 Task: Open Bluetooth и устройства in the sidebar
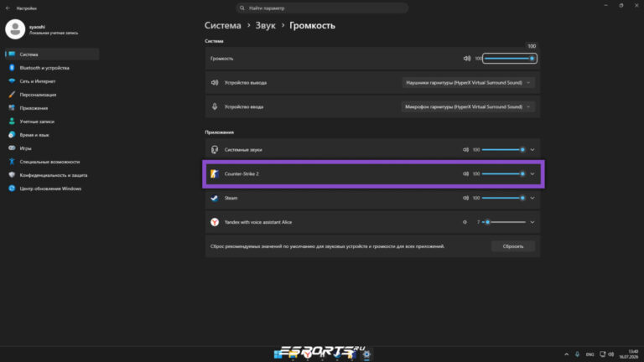click(52, 68)
